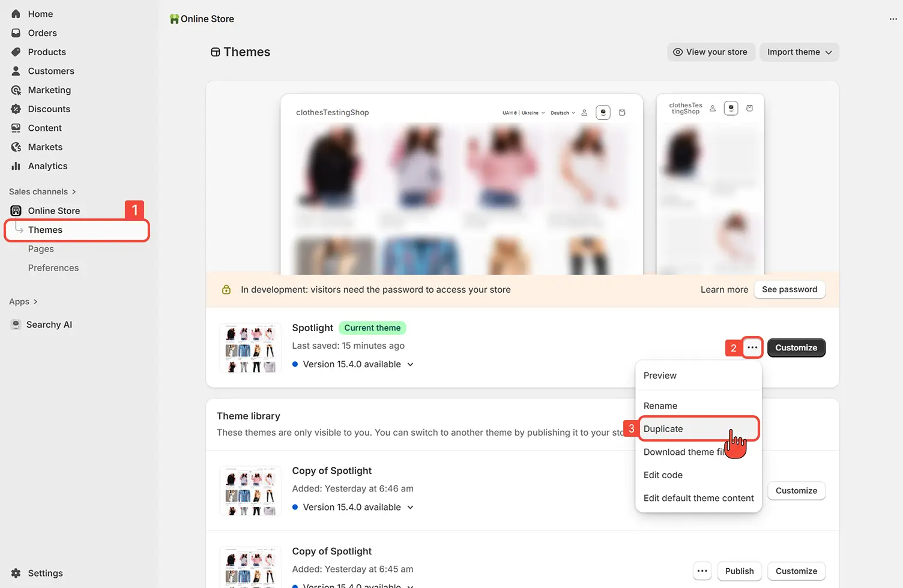
Task: Open the Marketing section
Action: click(x=16, y=89)
